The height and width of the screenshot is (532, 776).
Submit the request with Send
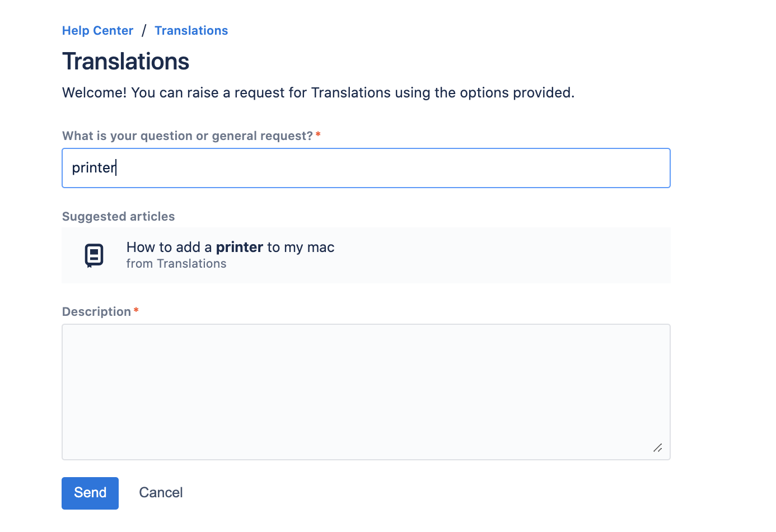pyautogui.click(x=90, y=493)
